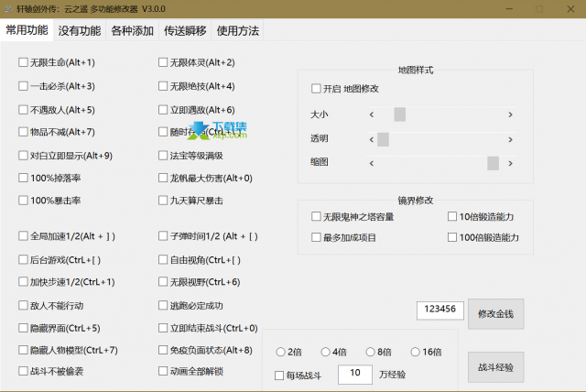The height and width of the screenshot is (392, 586).
Task: Switch to the 没有功能 tab
Action: 80,30
